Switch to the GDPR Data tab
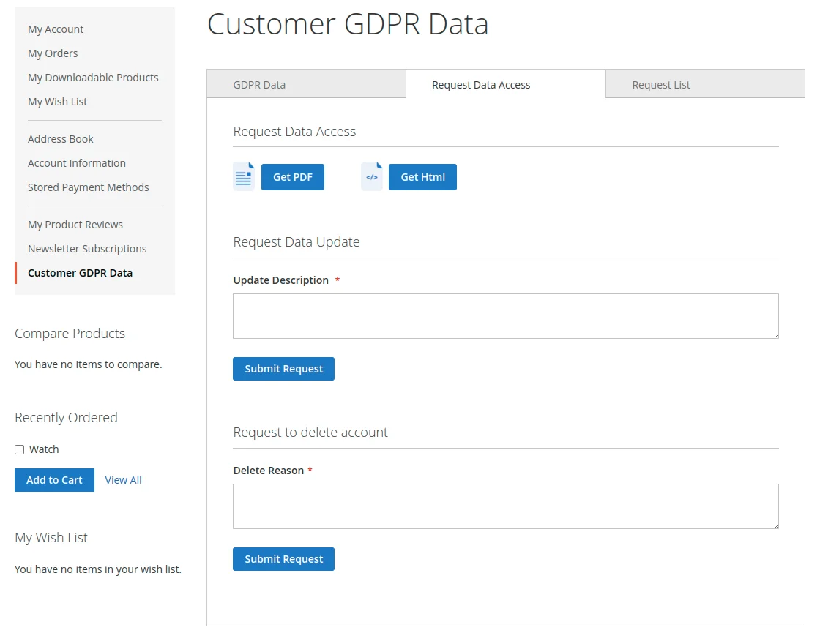This screenshot has width=820, height=644. point(259,85)
